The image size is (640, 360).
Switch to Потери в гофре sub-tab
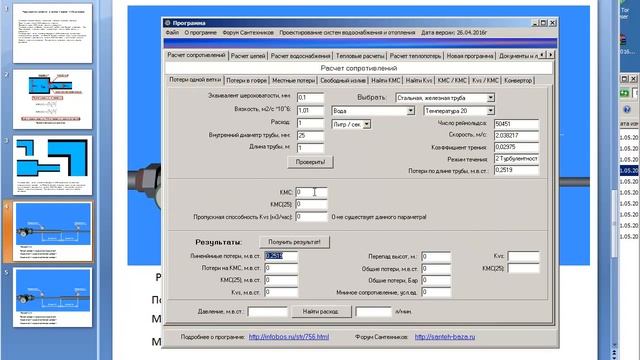tap(246, 80)
